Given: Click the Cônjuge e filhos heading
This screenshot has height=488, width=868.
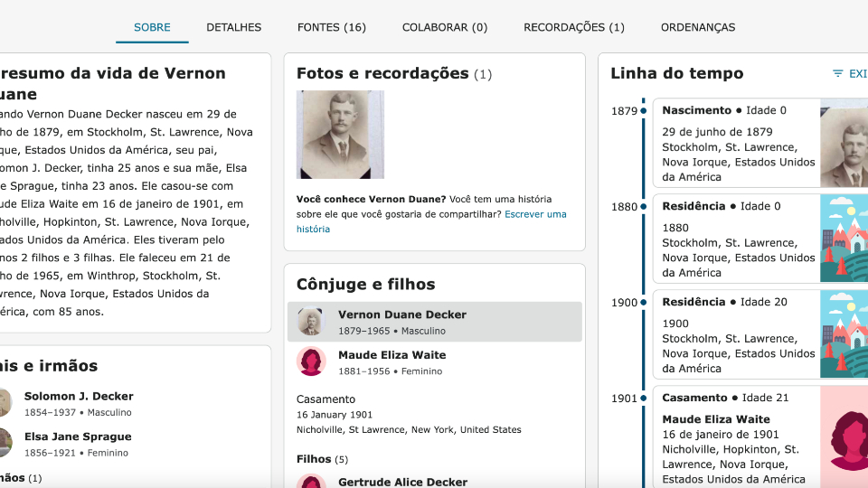Looking at the screenshot, I should (365, 285).
